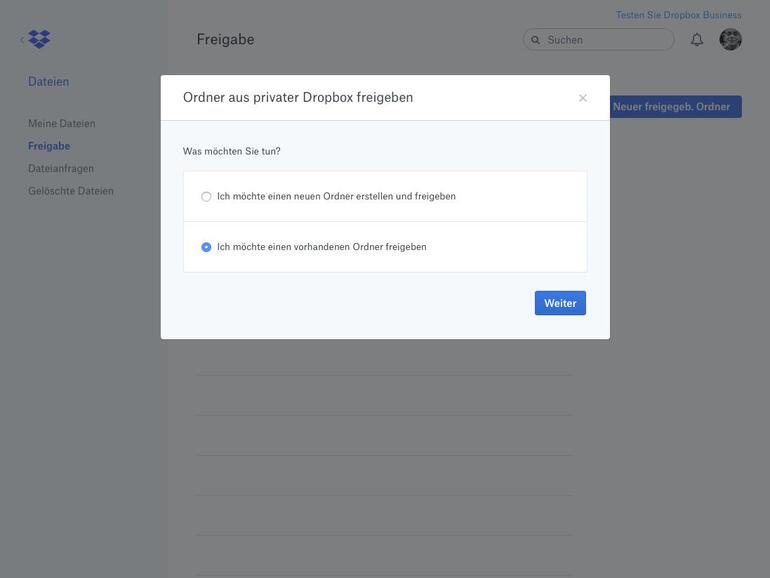The height and width of the screenshot is (578, 770).
Task: Select 'neuen Ordner erstellen und freigeben' radio
Action: 206,196
